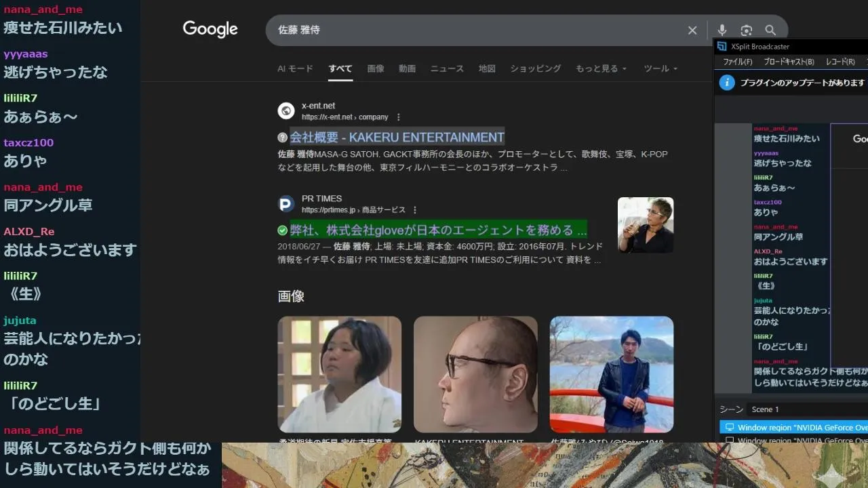Click monitor icon of highlighted Window region source
The height and width of the screenshot is (488, 868).
point(730,428)
